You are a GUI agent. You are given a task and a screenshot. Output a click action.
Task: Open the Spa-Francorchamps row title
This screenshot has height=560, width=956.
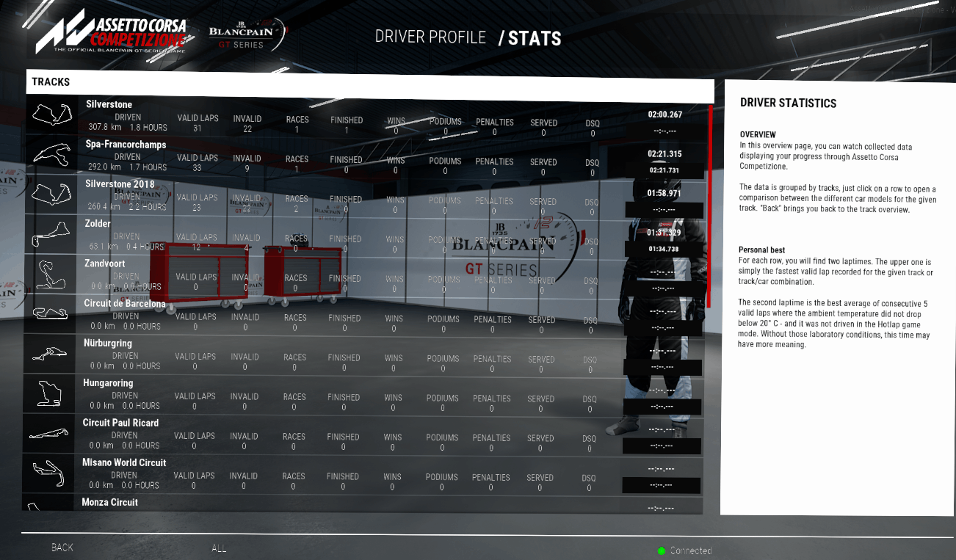pos(126,145)
